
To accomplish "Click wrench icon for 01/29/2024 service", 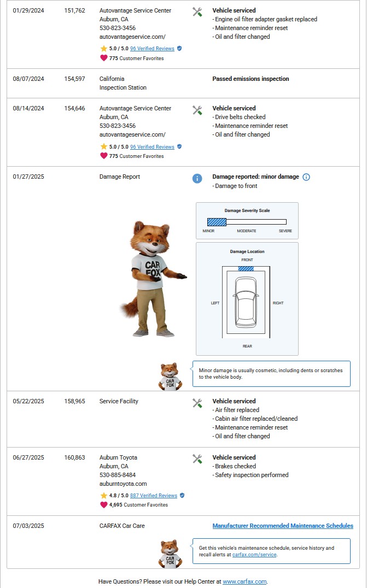I will pyautogui.click(x=197, y=12).
